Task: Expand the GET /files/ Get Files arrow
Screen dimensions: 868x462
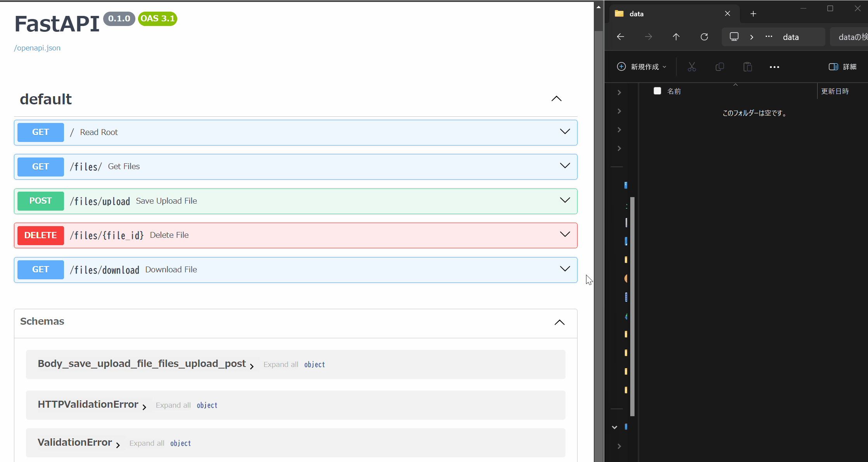Action: [x=565, y=166]
